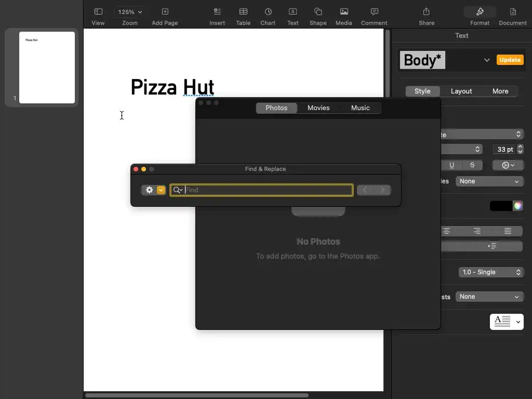Screen dimensions: 532x399
Task: Open the Media toolbar icon
Action: [x=344, y=12]
